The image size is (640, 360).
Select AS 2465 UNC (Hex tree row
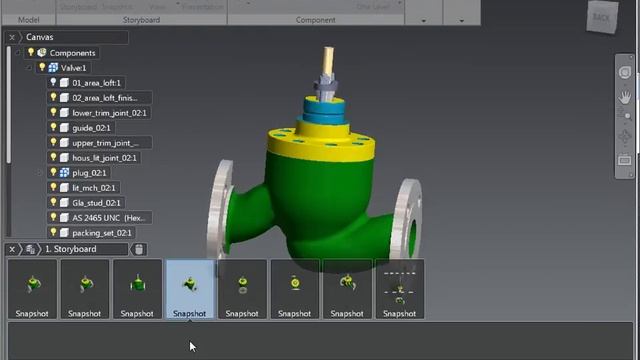pos(99,218)
